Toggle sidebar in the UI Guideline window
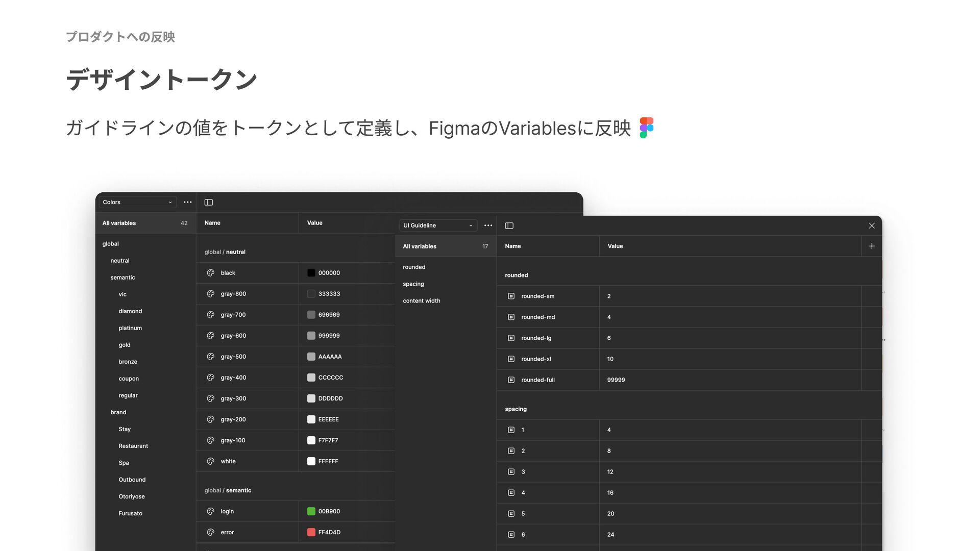 [509, 226]
